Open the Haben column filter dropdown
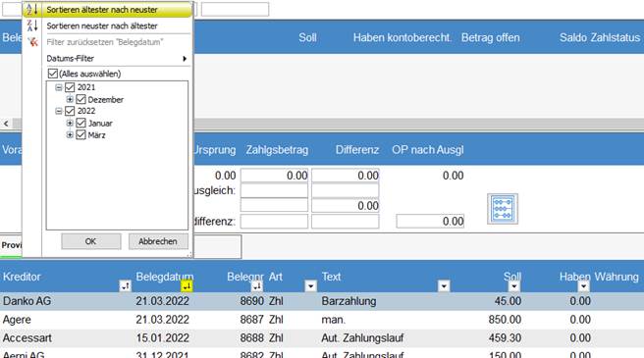Screen dimensions: 644x358 pos(583,285)
